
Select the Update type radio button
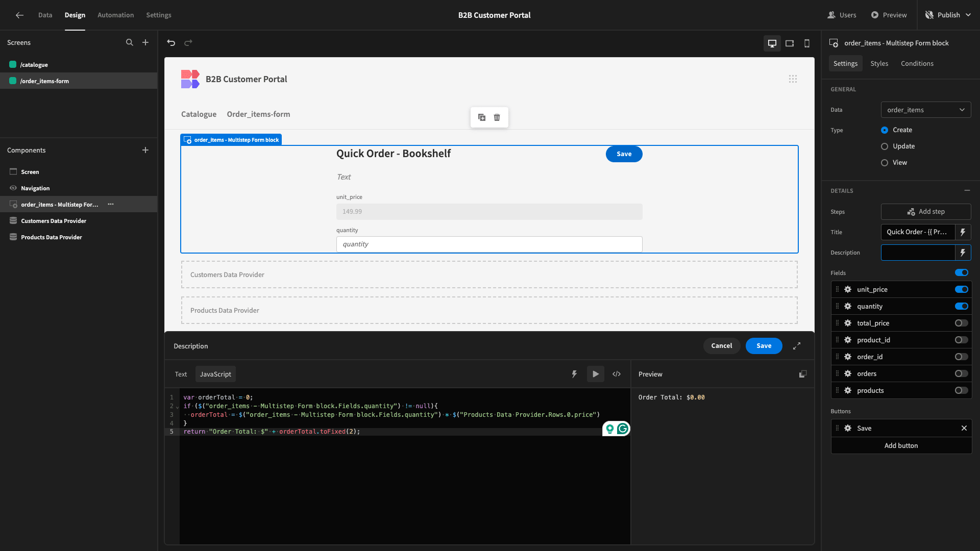(x=885, y=146)
